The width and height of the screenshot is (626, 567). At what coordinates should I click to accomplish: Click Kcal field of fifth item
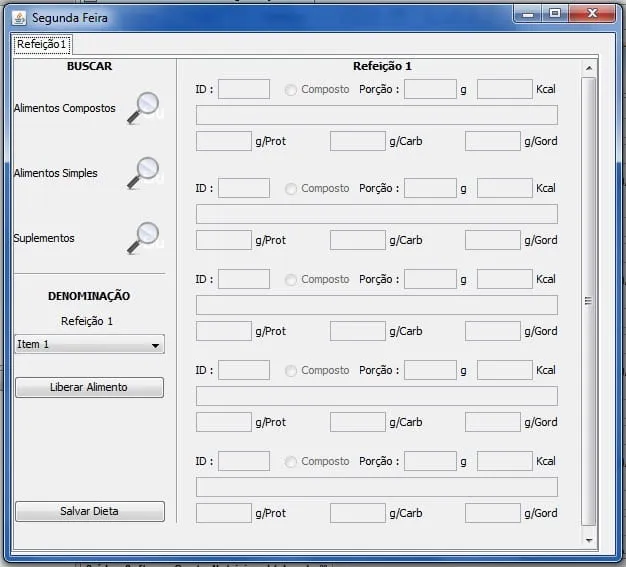coord(505,461)
